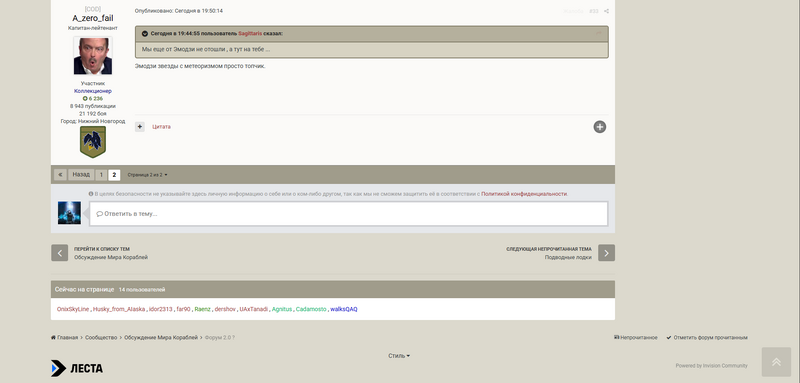800x383 pixels.
Task: Click the Леста logo in footer
Action: pyautogui.click(x=77, y=368)
